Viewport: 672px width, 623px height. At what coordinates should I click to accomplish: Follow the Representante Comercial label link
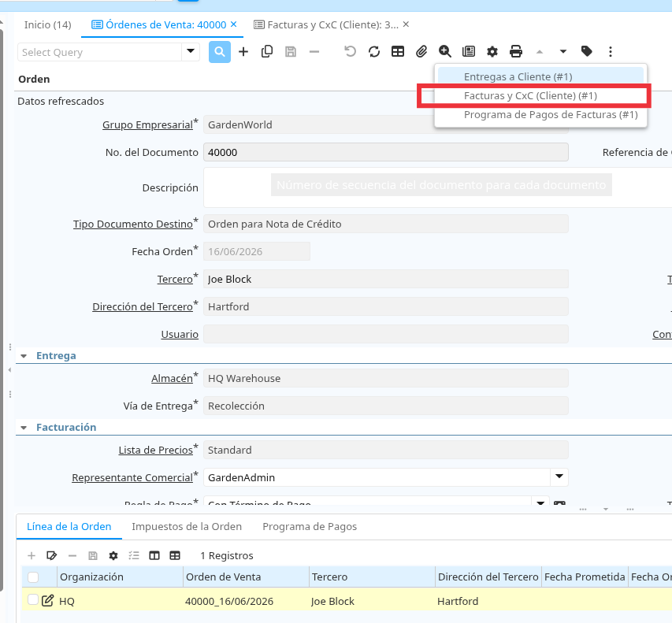pyautogui.click(x=132, y=477)
